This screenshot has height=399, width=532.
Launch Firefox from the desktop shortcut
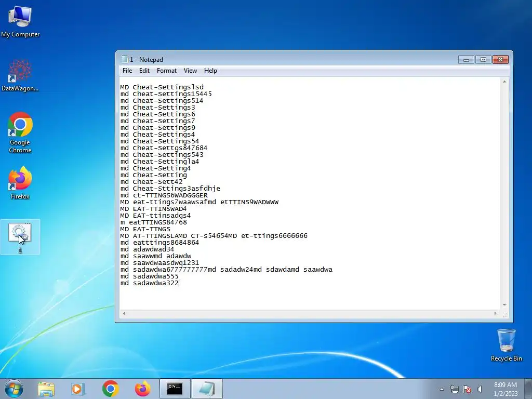[20, 182]
